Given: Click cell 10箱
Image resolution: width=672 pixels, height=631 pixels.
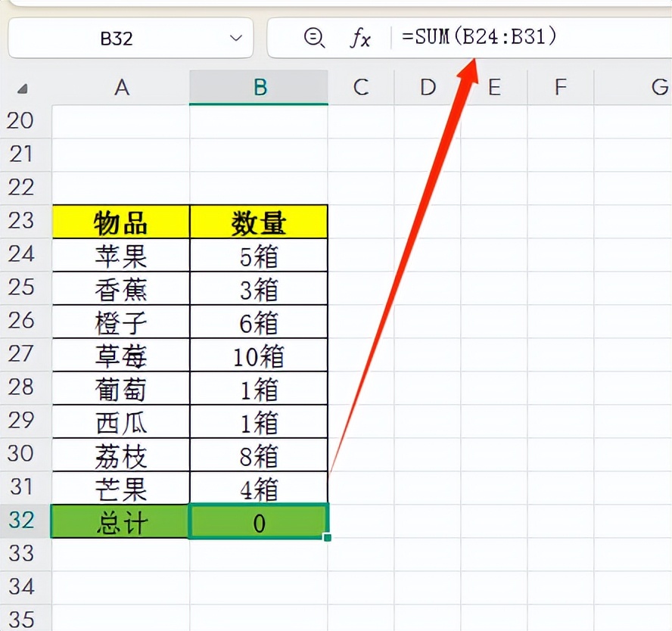Looking at the screenshot, I should click(x=259, y=355).
